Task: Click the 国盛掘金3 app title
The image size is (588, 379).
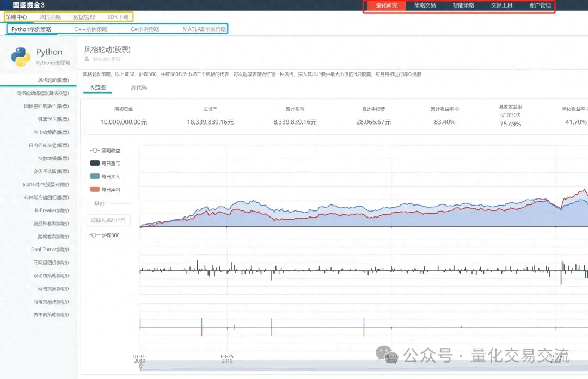Action: (x=28, y=5)
